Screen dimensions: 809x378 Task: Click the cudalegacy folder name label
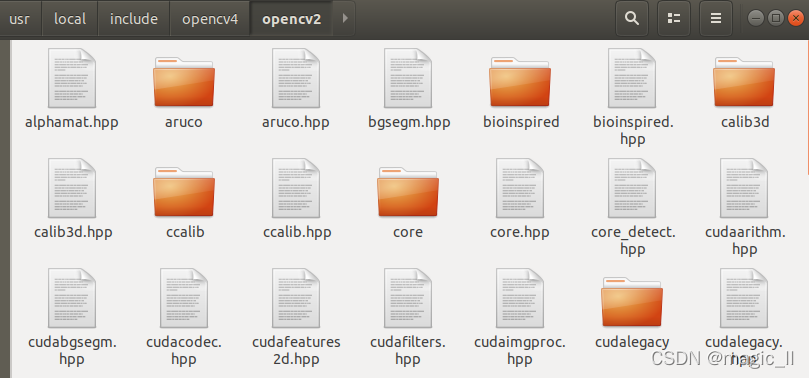click(x=632, y=342)
